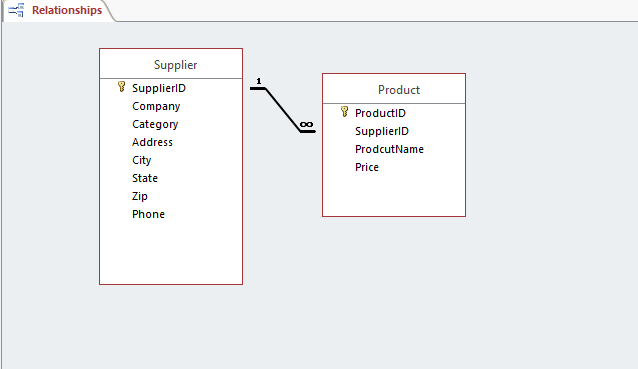The width and height of the screenshot is (638, 369).
Task: Click the infinity symbol on relationship line
Action: [306, 124]
